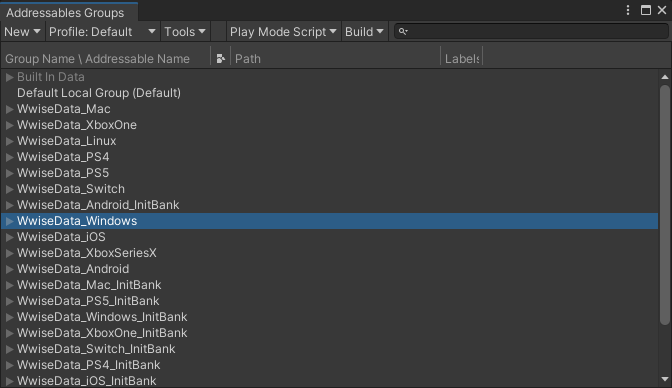This screenshot has width=672, height=388.
Task: Expand the WwiseData_PS5 group arrow
Action: [9, 173]
